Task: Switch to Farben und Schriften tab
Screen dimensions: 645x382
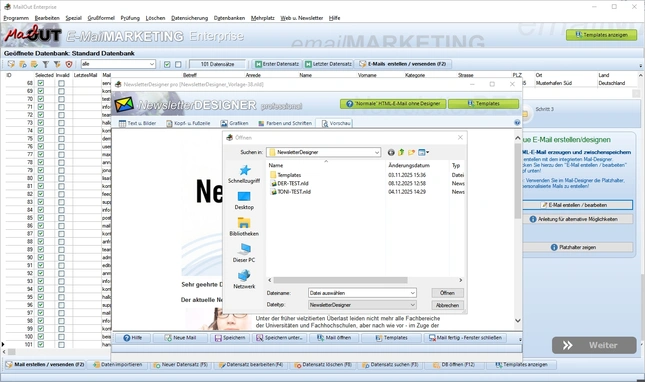Action: coord(285,123)
